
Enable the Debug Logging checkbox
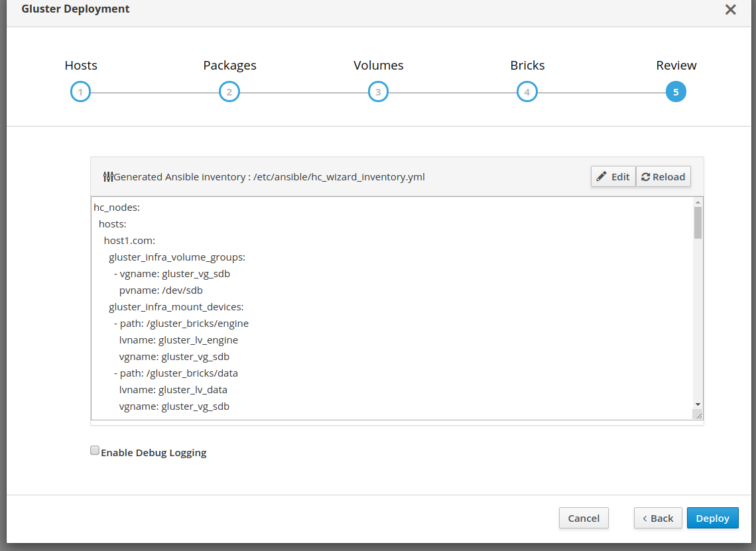point(95,451)
